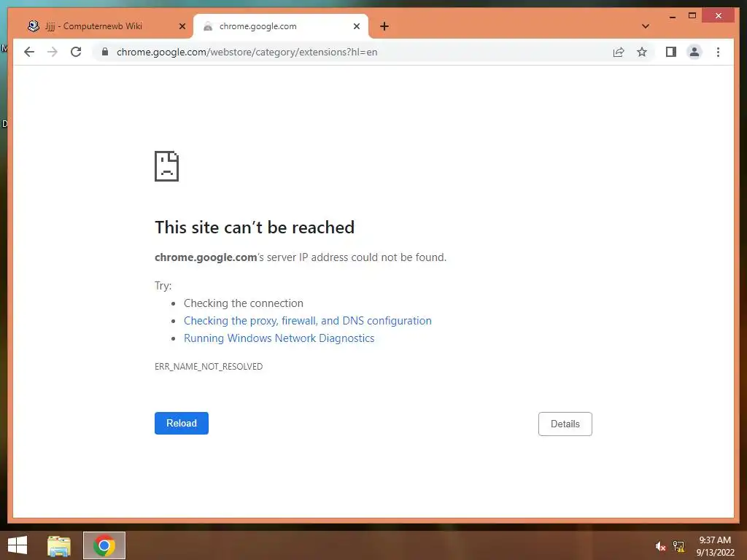Click the "Checking the connection" text
Image resolution: width=747 pixels, height=560 pixels.
click(x=244, y=303)
